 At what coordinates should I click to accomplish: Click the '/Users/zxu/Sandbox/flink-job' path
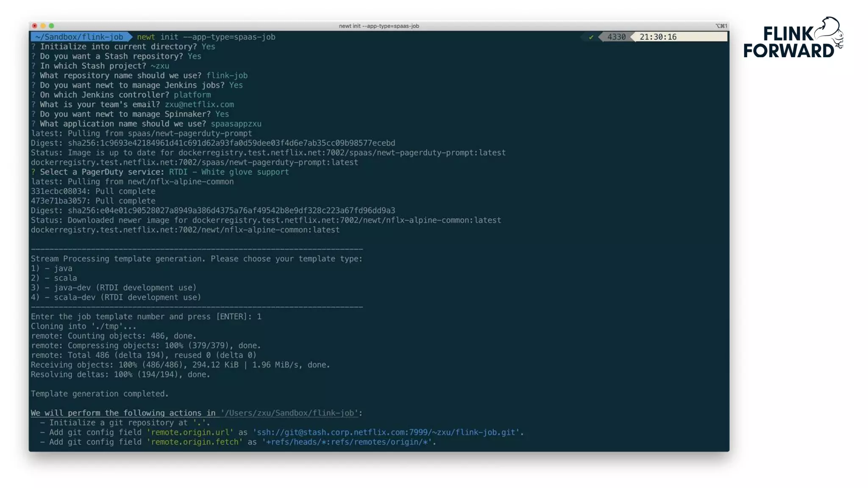tap(289, 413)
